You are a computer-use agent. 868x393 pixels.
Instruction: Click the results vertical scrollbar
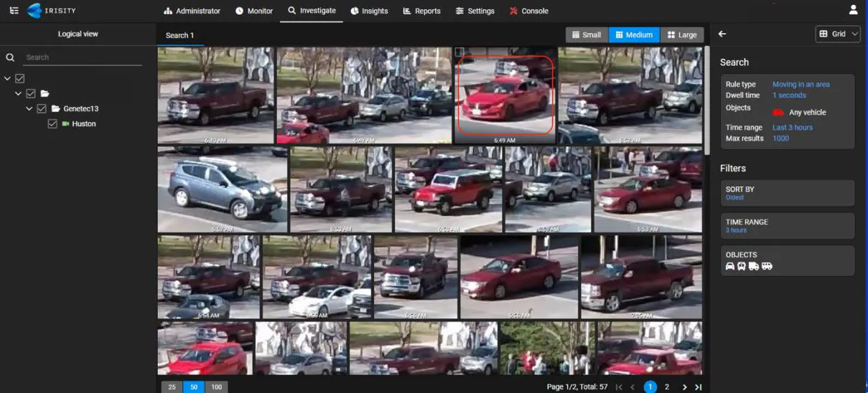[706, 100]
